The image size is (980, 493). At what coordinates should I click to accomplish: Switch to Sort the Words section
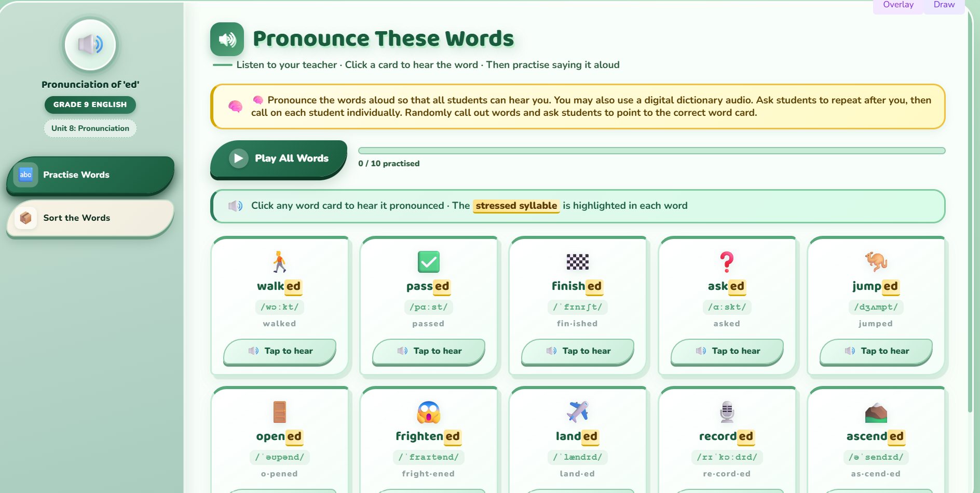point(90,219)
